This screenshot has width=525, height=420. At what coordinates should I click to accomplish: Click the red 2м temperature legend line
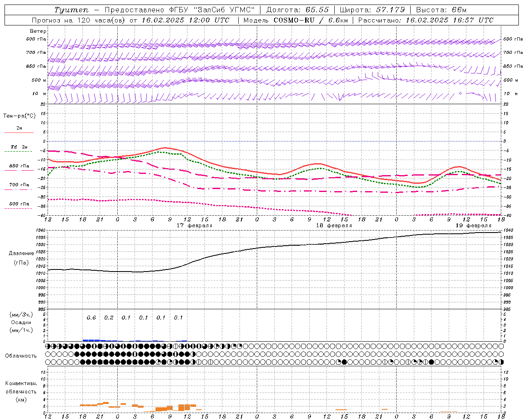point(19,132)
